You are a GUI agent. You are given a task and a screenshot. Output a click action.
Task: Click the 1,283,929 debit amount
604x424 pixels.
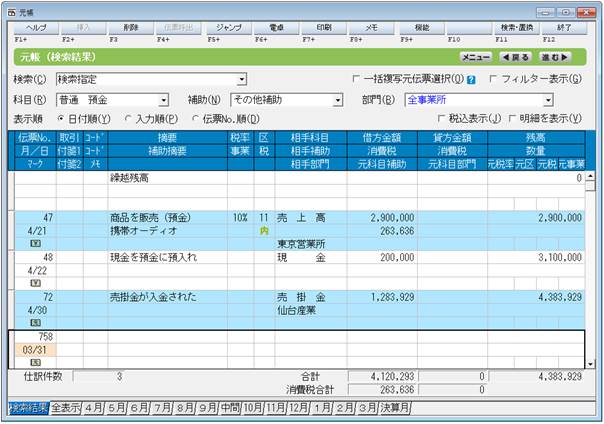[393, 297]
